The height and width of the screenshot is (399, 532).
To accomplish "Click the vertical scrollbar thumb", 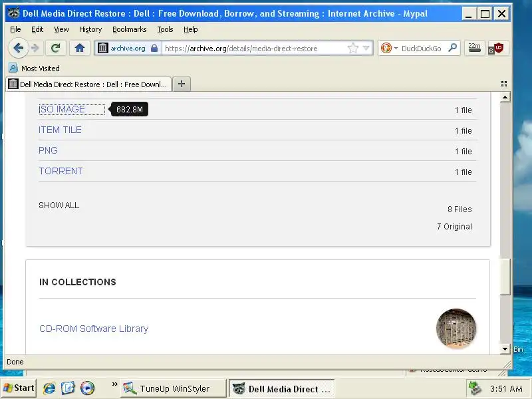I will [x=505, y=277].
